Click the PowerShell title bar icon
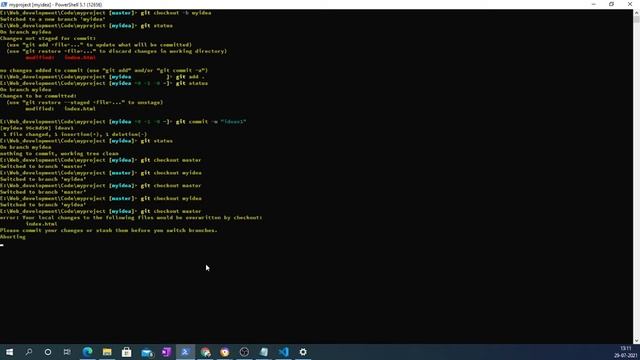 [4, 4]
